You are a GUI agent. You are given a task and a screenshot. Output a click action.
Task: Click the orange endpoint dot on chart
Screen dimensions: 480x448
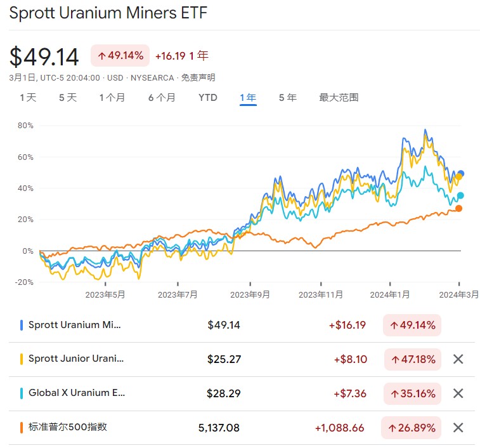tap(458, 208)
